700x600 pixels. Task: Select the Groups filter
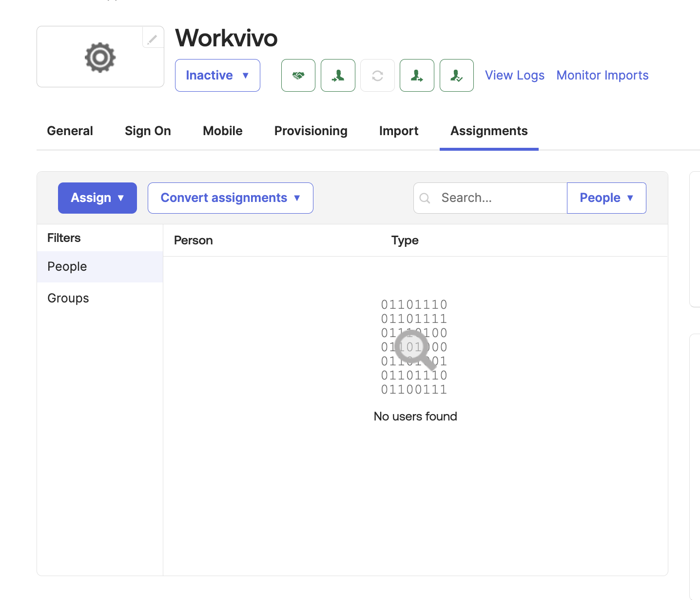100,298
